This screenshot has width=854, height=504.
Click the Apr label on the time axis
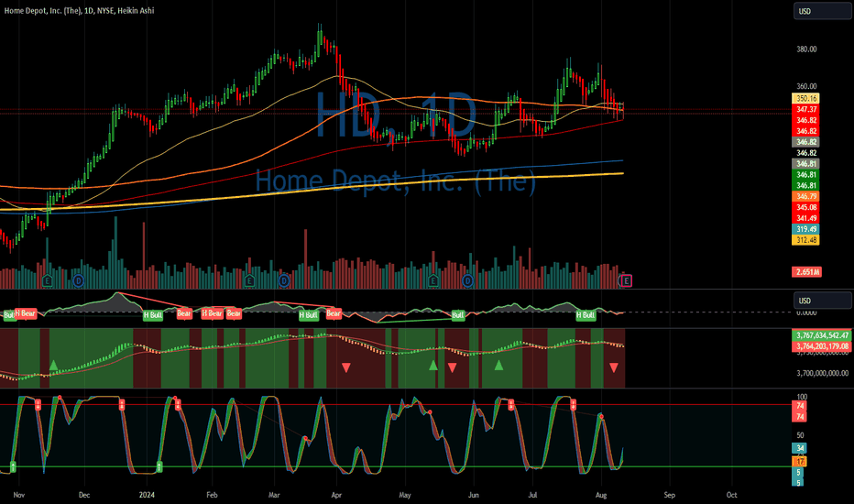(x=336, y=495)
